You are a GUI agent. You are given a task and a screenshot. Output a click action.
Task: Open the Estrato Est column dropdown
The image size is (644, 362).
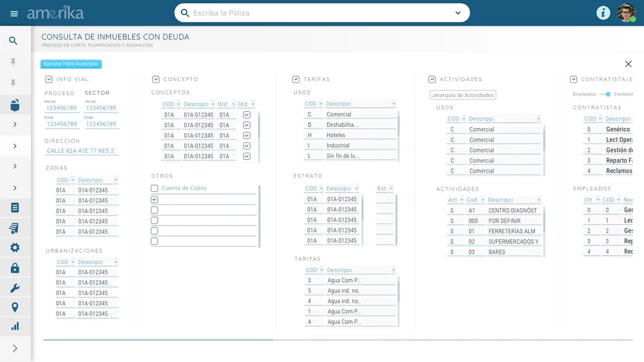click(391, 188)
